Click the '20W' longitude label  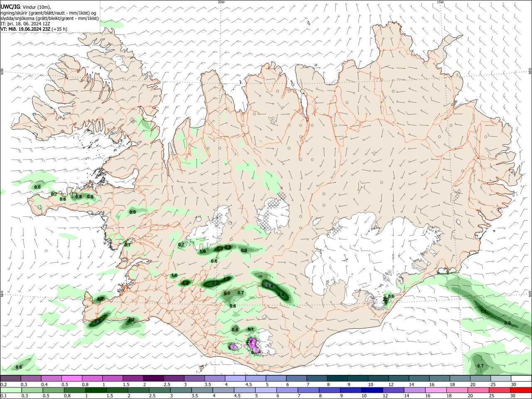pos(221,2)
